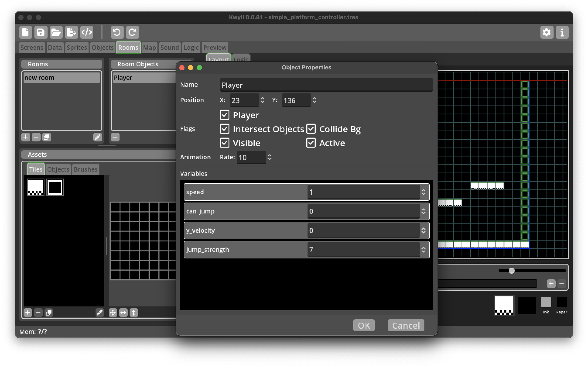
Task: Click the save file toolbar icon
Action: point(41,32)
